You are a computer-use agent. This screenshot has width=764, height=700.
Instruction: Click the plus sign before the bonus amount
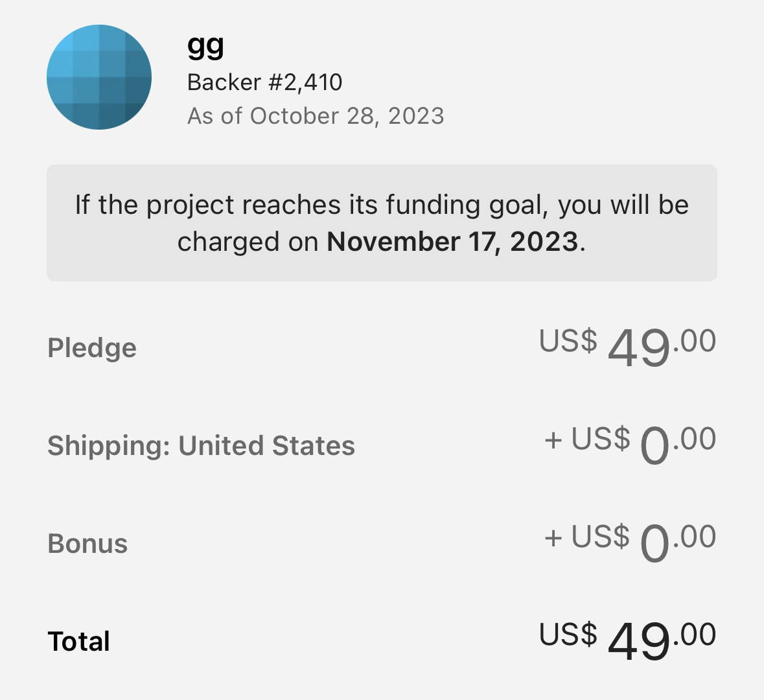click(x=553, y=538)
